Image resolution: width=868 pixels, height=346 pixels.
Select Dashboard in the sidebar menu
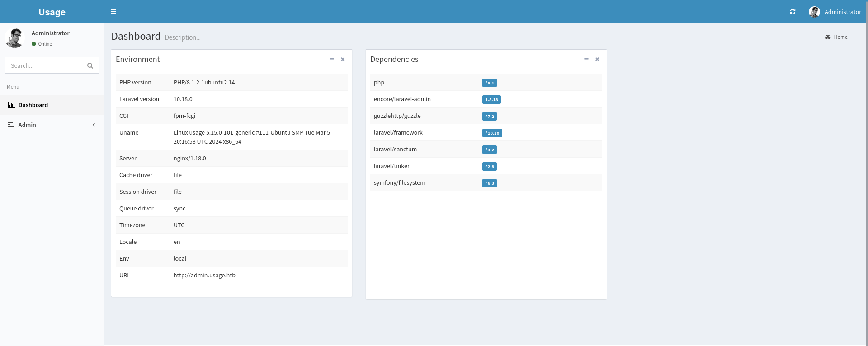click(x=33, y=105)
